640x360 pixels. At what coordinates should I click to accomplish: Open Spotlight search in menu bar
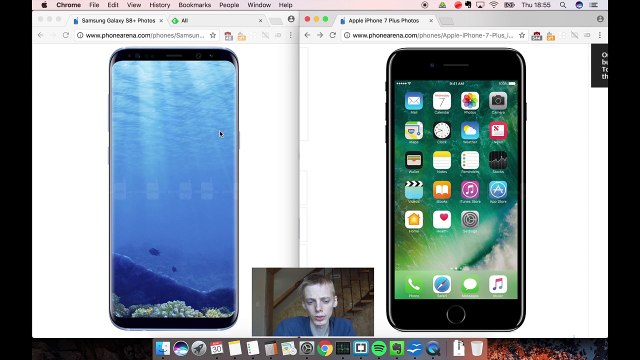tap(563, 5)
